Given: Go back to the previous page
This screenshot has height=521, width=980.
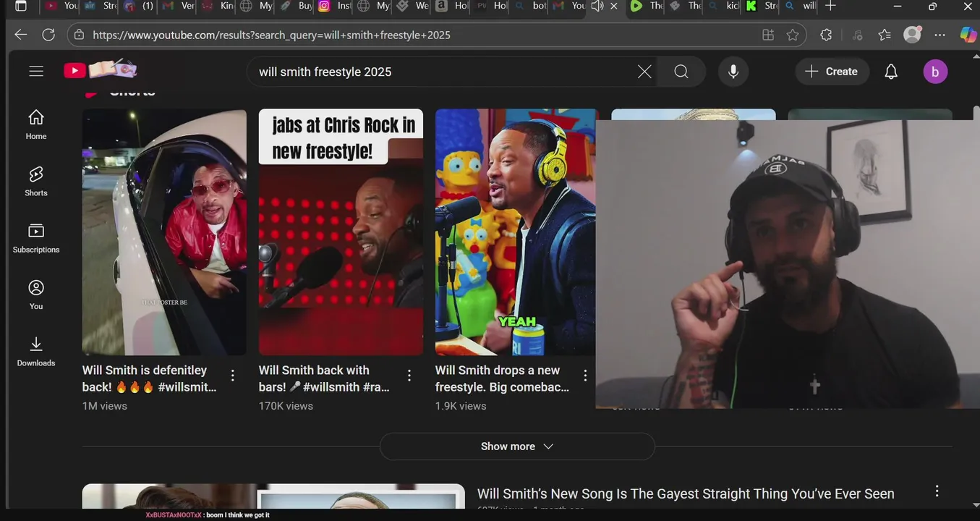Looking at the screenshot, I should pos(20,35).
